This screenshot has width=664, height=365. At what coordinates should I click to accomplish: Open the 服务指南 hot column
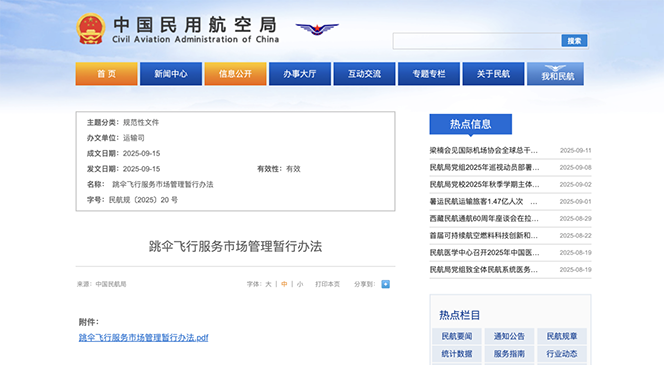[x=509, y=354]
